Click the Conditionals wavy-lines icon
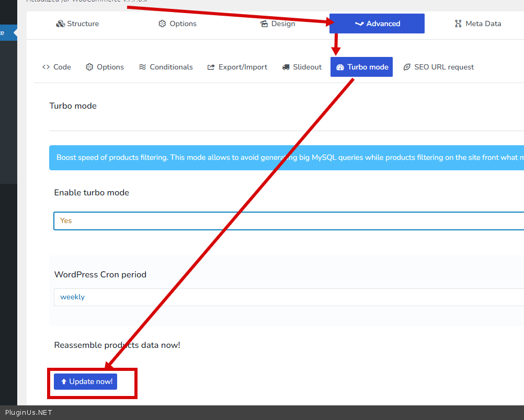Image resolution: width=524 pixels, height=420 pixels. (142, 67)
